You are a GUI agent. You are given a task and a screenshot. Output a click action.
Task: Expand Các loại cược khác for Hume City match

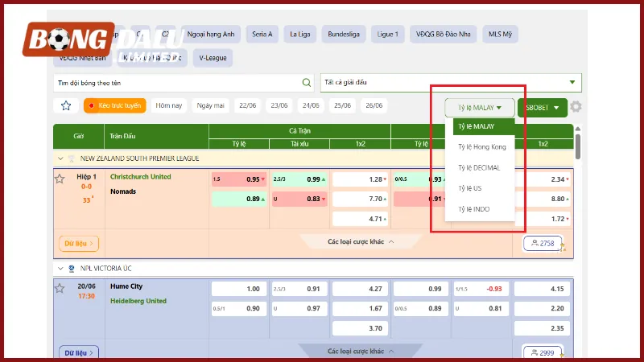361,352
